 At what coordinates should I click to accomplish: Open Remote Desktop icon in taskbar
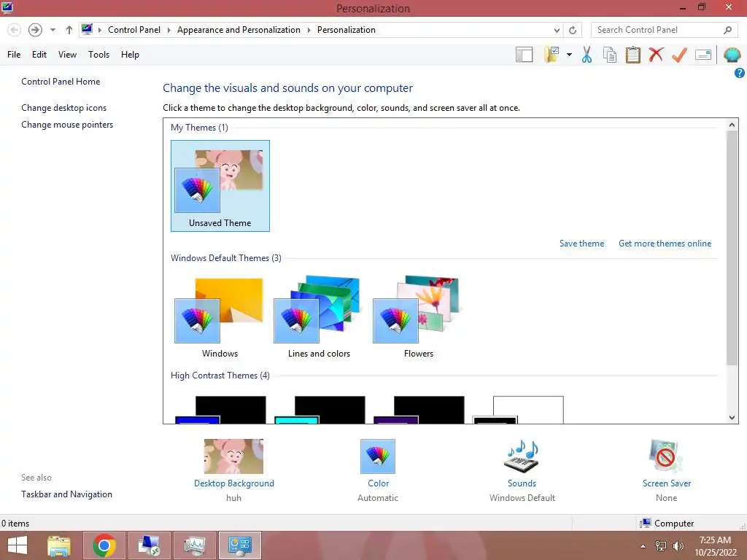[149, 545]
